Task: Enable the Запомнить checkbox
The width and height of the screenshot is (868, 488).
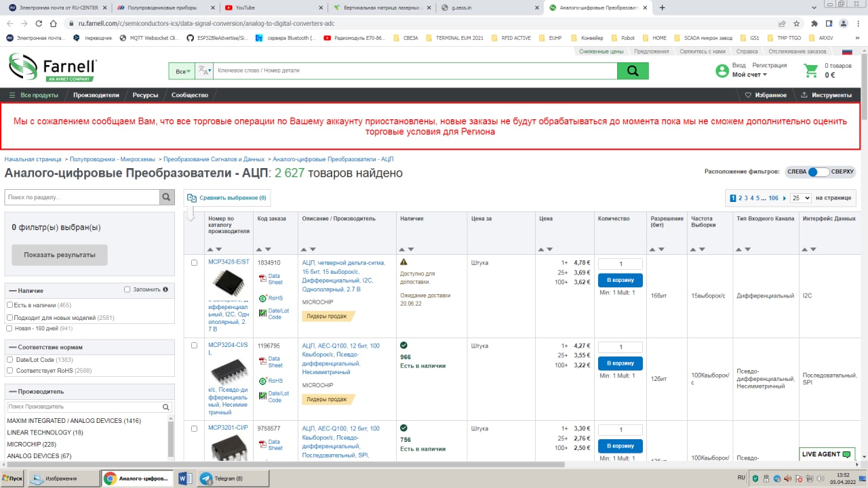Action: [x=127, y=289]
